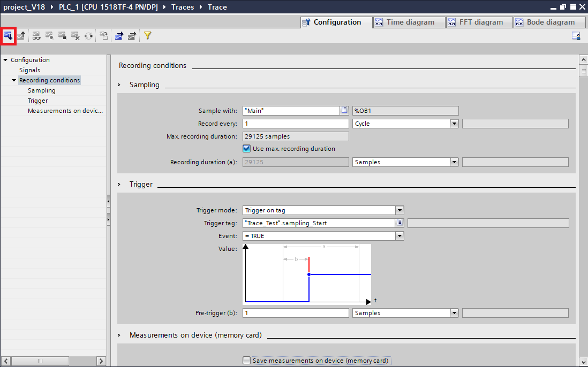Collapse Measurements on device section arrow
Viewport: 588px width, 367px height.
tap(119, 335)
